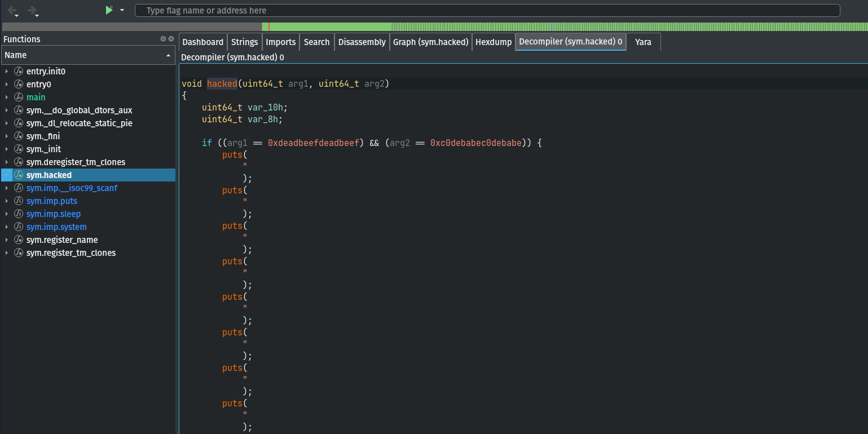The width and height of the screenshot is (868, 434).
Task: Click the function icon beside sym.register_name
Action: pos(18,240)
